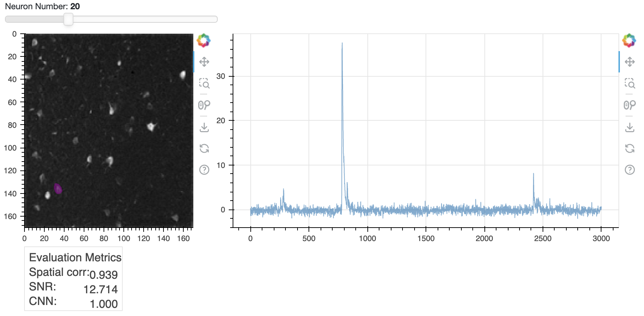Click the Bokeh logo beside the trace plot
Image resolution: width=644 pixels, height=316 pixels.
tap(629, 40)
